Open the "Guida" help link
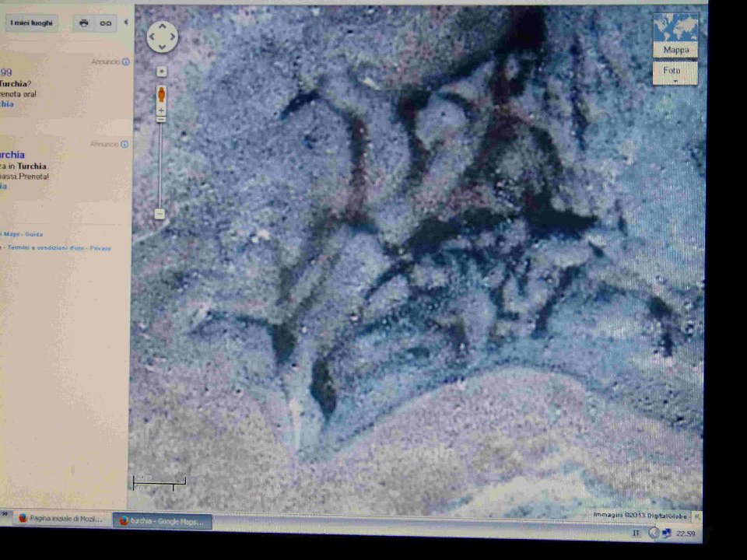This screenshot has width=747, height=560. coord(33,234)
